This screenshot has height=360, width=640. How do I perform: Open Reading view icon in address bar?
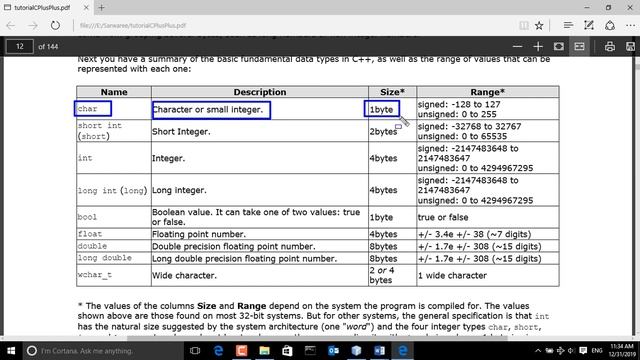[x=524, y=25]
